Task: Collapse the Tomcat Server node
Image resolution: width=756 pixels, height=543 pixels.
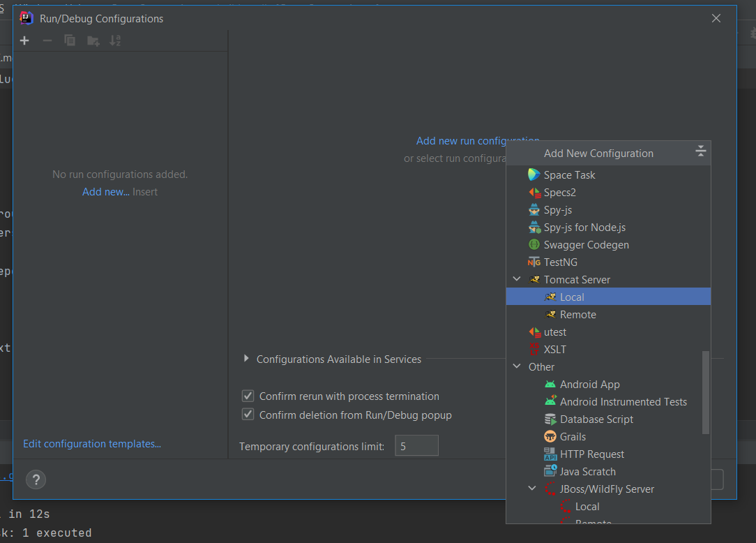Action: tap(517, 279)
